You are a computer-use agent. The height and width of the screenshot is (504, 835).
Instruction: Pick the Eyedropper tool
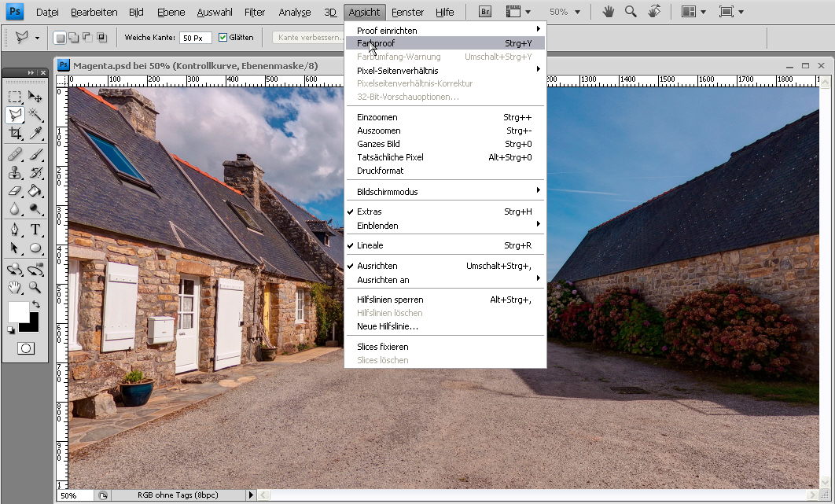click(35, 133)
